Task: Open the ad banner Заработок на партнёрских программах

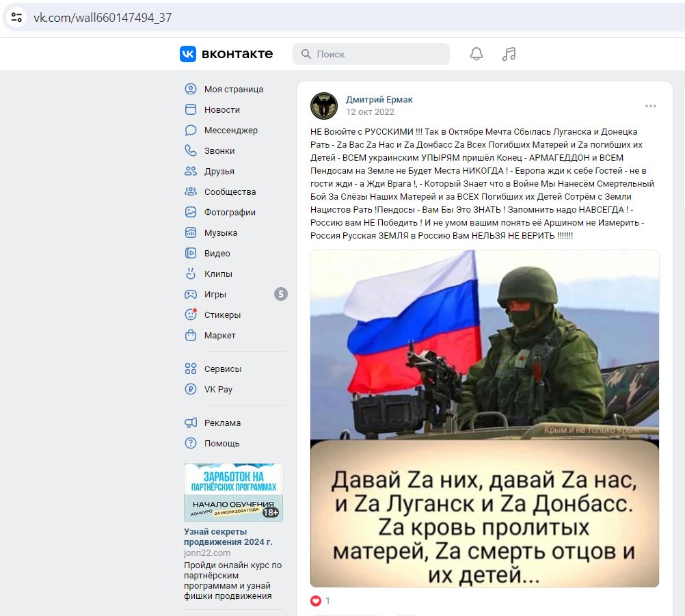Action: tap(233, 492)
